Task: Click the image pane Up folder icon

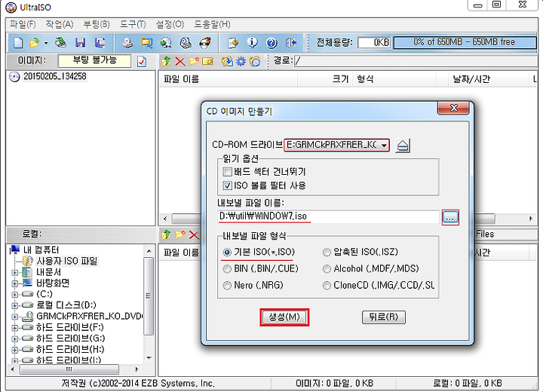Action: pos(166,62)
